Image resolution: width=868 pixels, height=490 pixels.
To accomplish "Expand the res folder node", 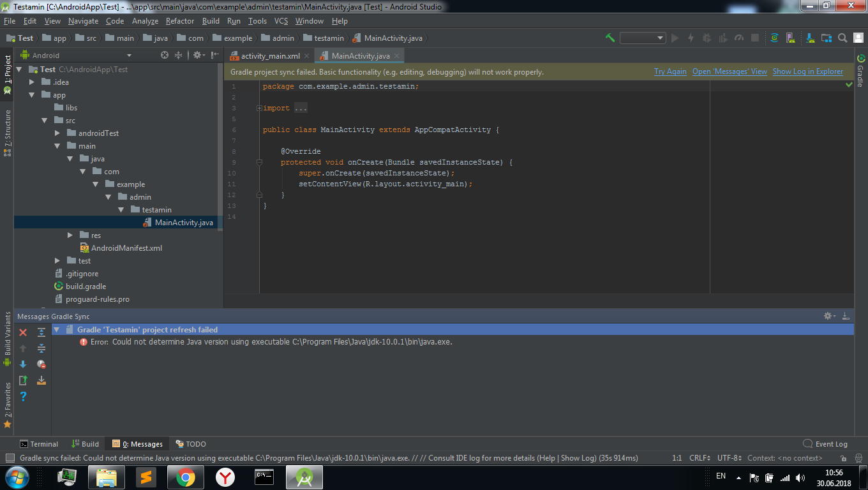I will tap(70, 235).
